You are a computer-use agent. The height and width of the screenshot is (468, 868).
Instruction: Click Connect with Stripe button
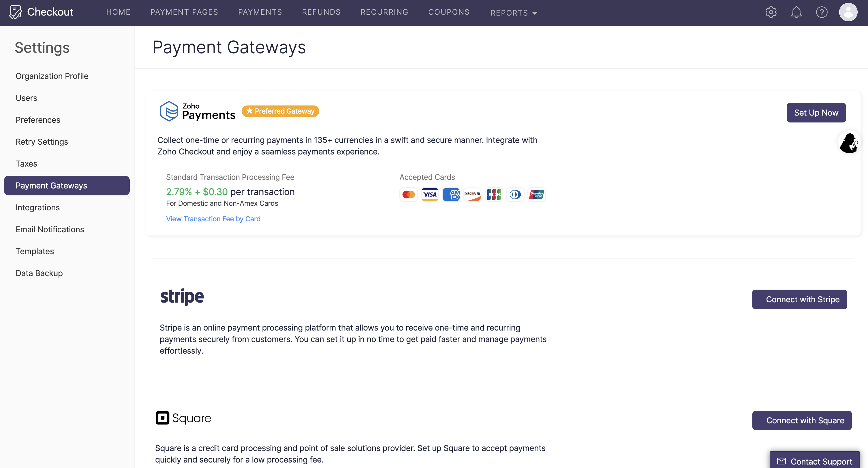(799, 299)
